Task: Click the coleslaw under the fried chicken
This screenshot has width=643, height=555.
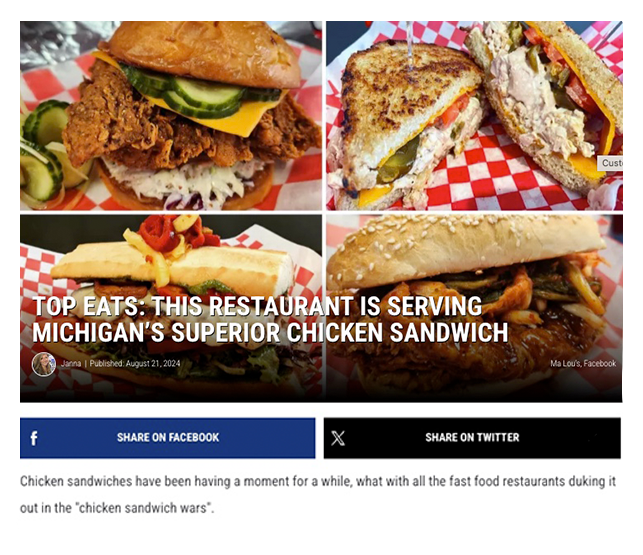Action: pyautogui.click(x=185, y=183)
